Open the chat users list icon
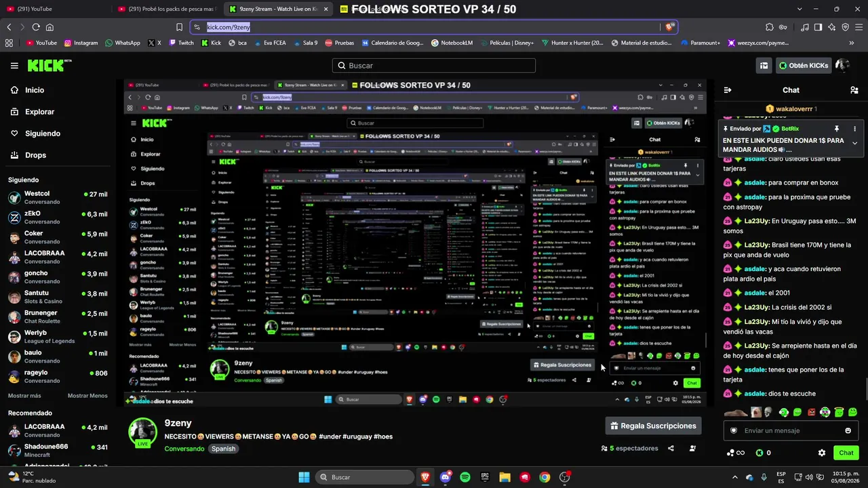The image size is (868, 488). coord(854,90)
